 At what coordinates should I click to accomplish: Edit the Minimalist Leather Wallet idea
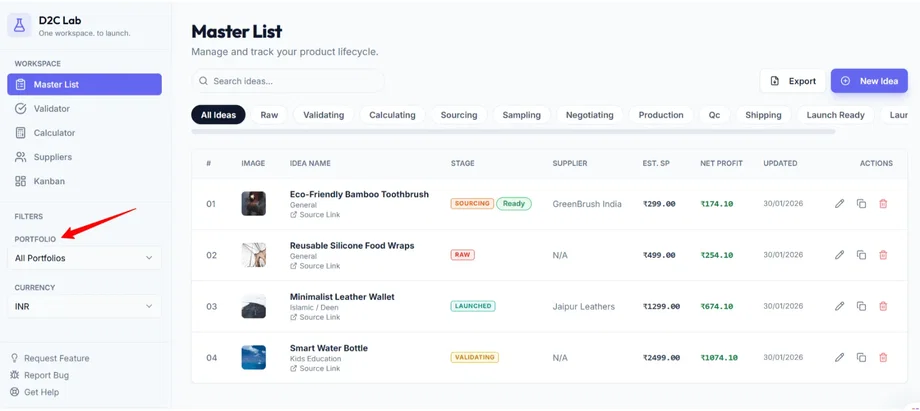840,306
